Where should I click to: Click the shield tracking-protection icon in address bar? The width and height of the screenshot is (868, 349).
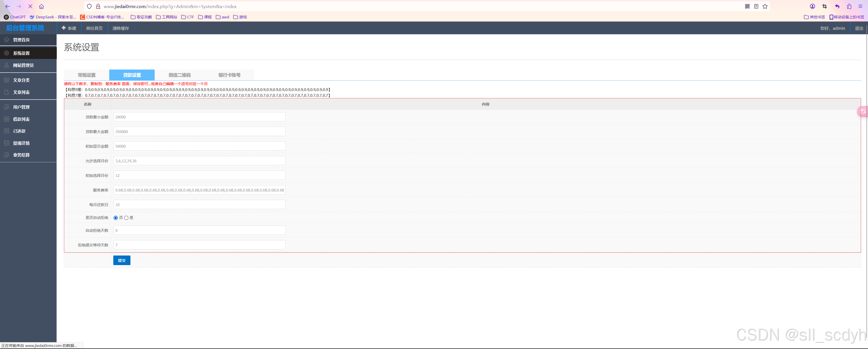(89, 6)
